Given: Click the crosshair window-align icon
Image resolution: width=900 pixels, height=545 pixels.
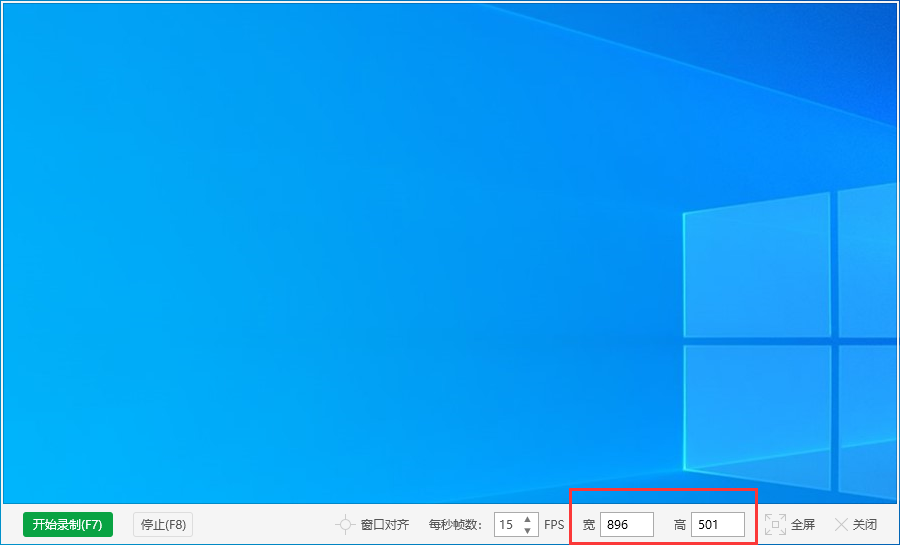Looking at the screenshot, I should (345, 524).
